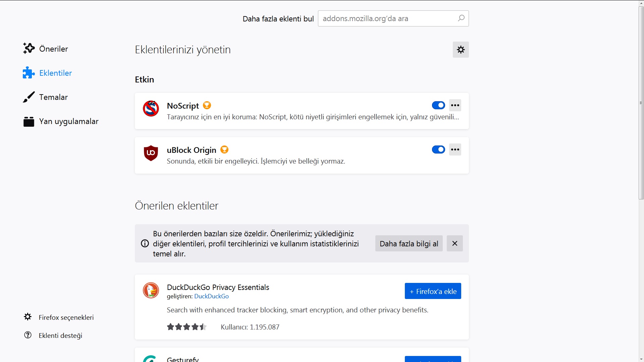Click the DuckDuckGo star rating
644x362 pixels.
pos(187,327)
